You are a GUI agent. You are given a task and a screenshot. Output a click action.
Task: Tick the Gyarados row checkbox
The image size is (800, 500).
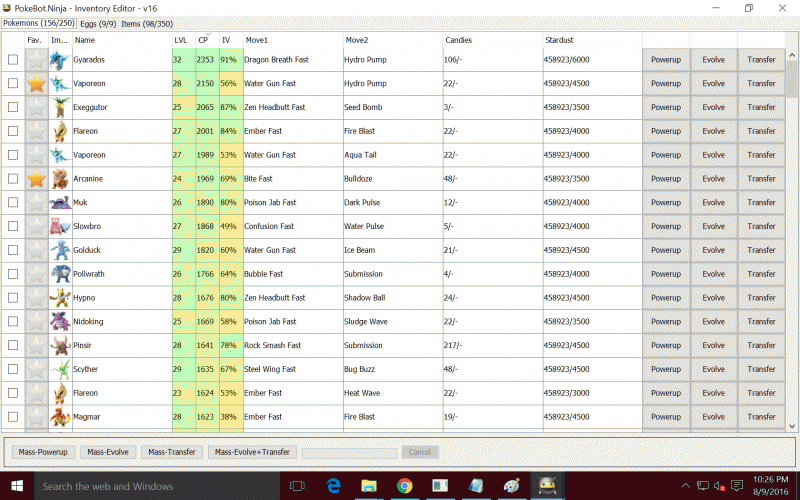point(13,60)
